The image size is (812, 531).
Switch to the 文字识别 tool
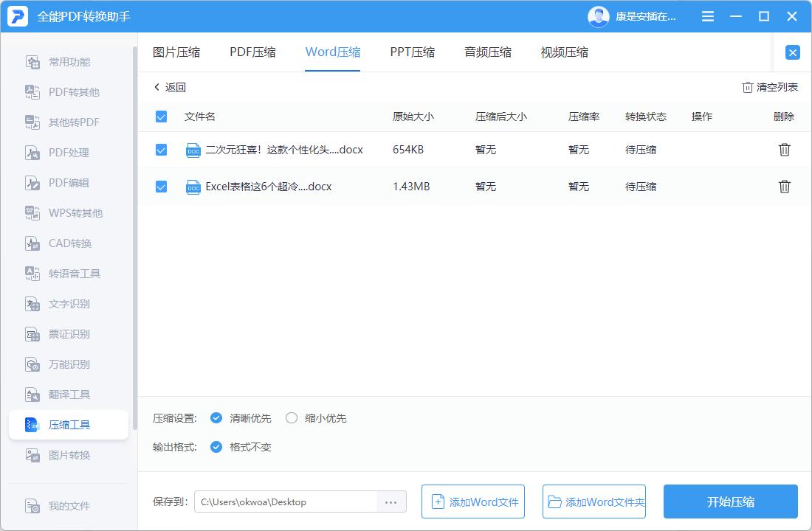coord(63,303)
